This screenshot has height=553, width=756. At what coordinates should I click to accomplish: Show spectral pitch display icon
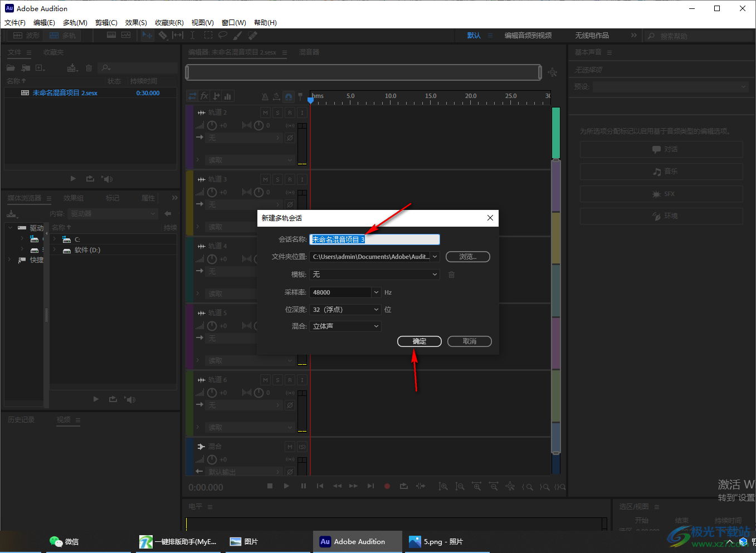coord(126,35)
